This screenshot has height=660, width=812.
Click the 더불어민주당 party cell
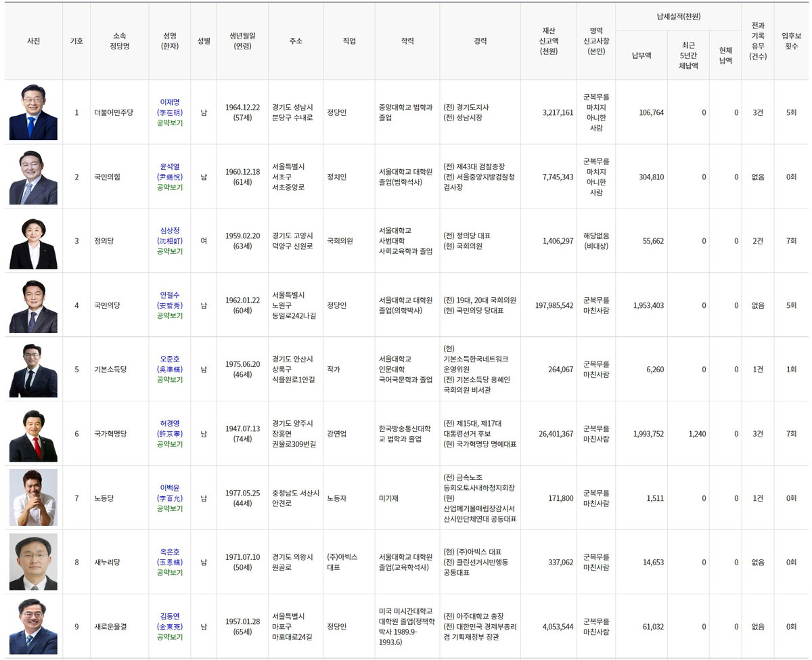pos(119,112)
